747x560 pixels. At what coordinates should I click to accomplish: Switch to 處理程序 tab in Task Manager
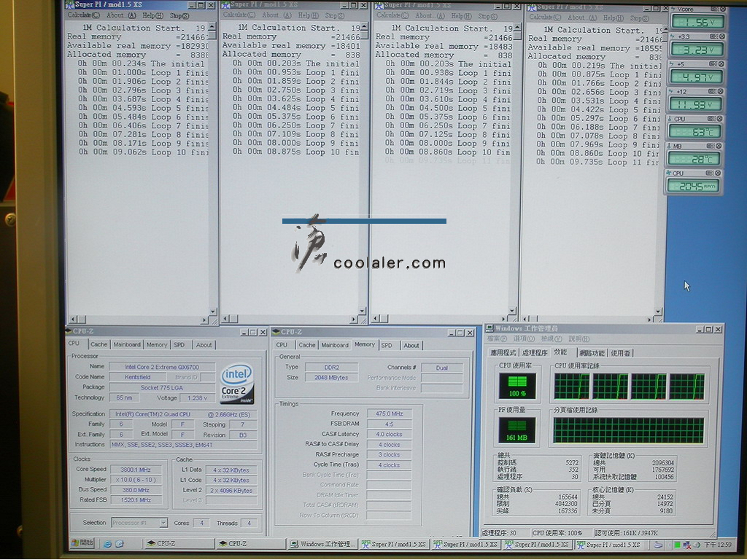click(535, 352)
